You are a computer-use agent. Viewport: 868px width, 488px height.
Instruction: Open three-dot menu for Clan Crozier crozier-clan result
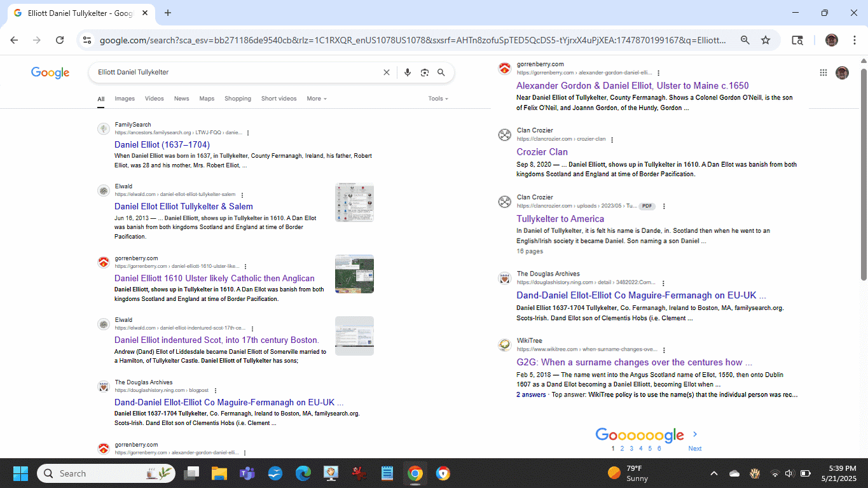(x=612, y=139)
